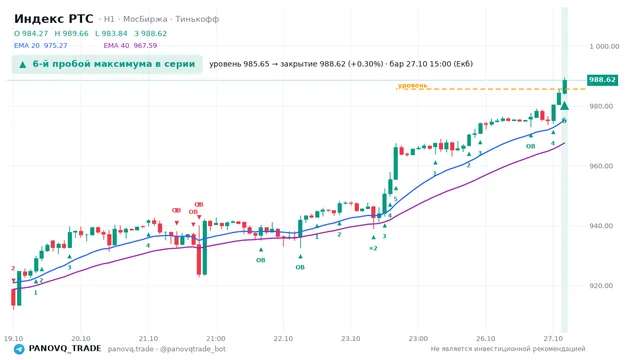
Task: Click the '20.10' date label
Action: [81, 338]
